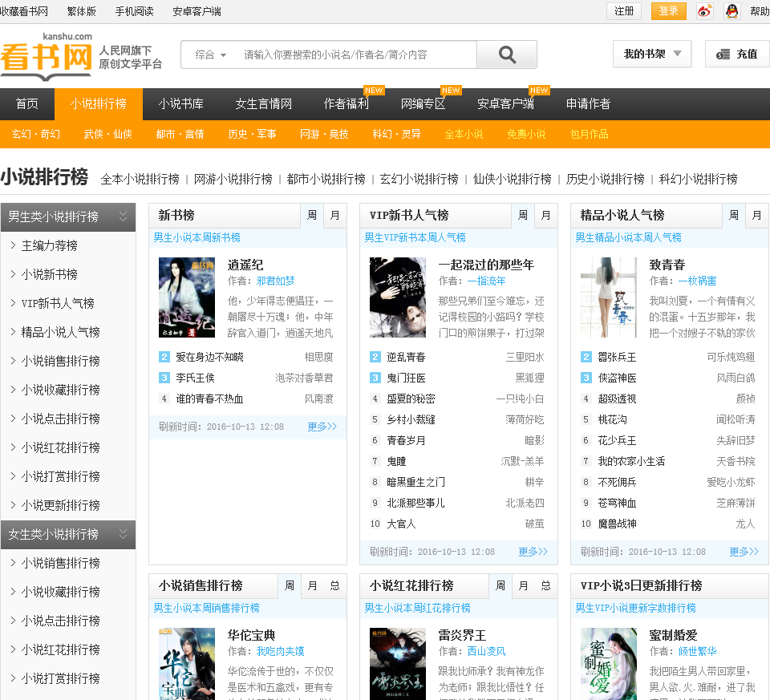Open author link 邪君如梦

(275, 281)
